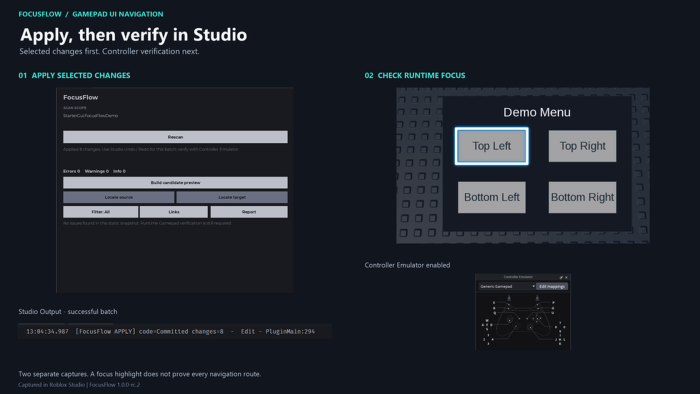Click Build candidate preview button
Image resolution: width=700 pixels, height=394 pixels.
pos(175,182)
